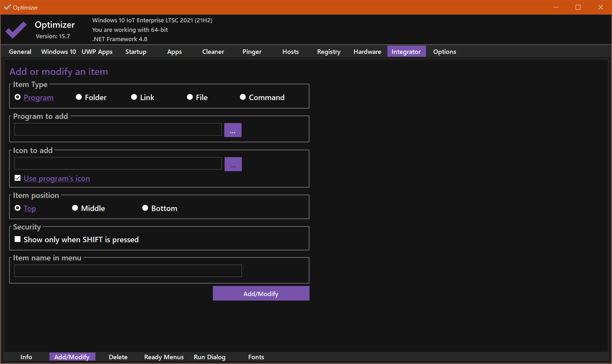The height and width of the screenshot is (364, 612).
Task: Switch to the Cleaner tab
Action: pyautogui.click(x=213, y=51)
